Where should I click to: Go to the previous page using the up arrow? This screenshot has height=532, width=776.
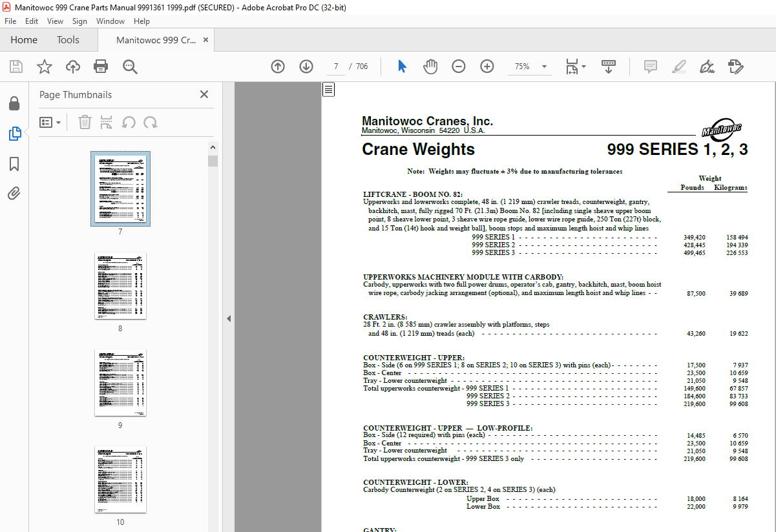[278, 66]
